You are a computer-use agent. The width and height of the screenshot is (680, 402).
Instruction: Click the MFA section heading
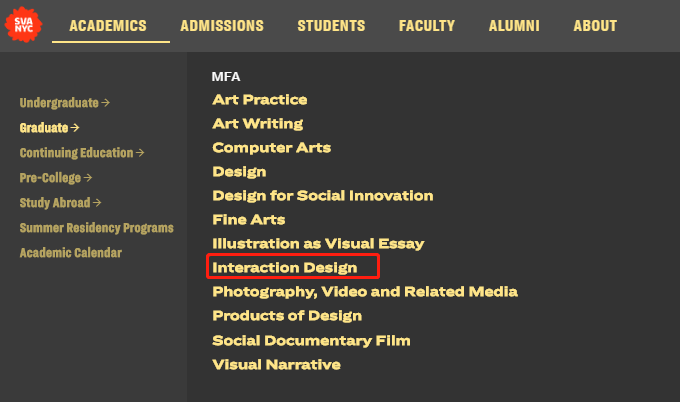226,77
